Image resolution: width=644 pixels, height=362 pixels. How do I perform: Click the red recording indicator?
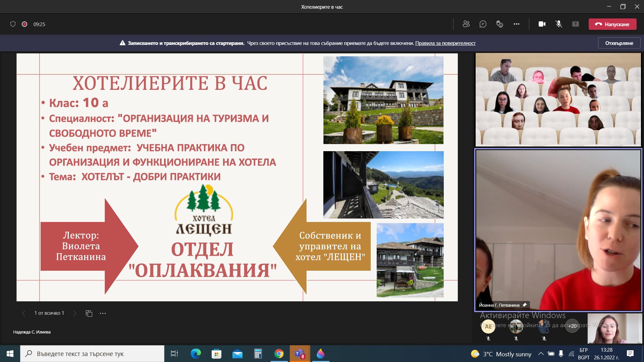[24, 24]
